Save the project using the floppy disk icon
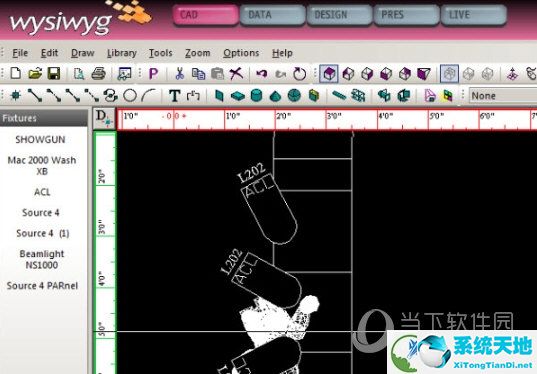The height and width of the screenshot is (374, 537). [54, 73]
